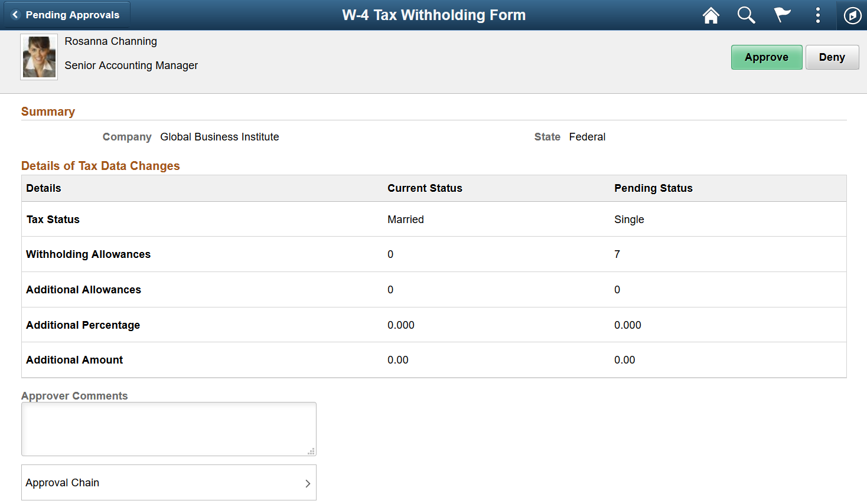Click the pending Additional Percentage value 0.000
This screenshot has height=504, width=867.
628,325
